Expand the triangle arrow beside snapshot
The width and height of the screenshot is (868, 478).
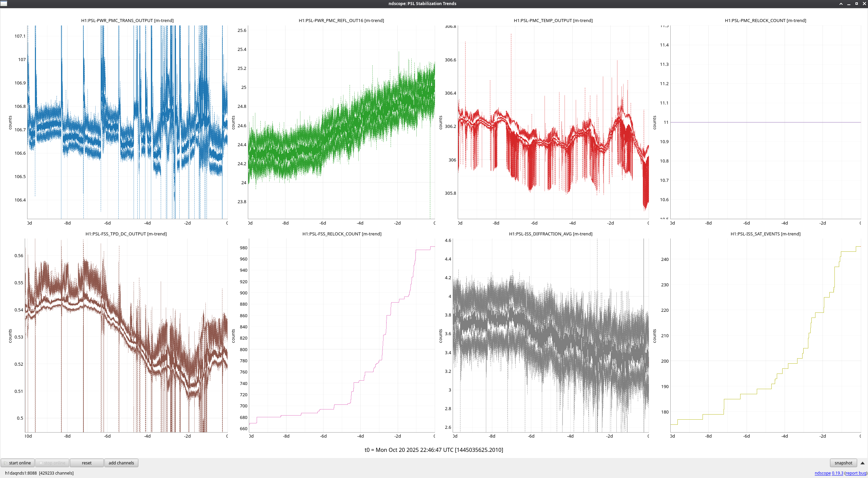click(862, 463)
